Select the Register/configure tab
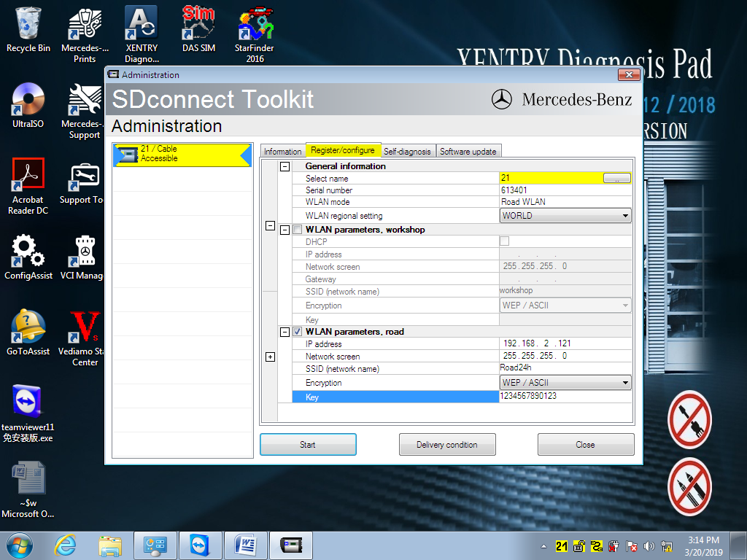Image resolution: width=747 pixels, height=560 pixels. coord(343,150)
